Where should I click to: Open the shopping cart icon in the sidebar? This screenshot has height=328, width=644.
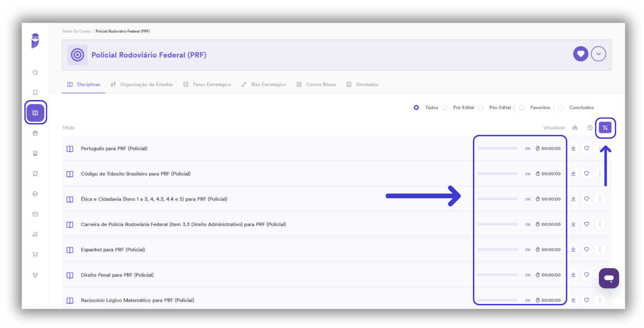pyautogui.click(x=35, y=255)
